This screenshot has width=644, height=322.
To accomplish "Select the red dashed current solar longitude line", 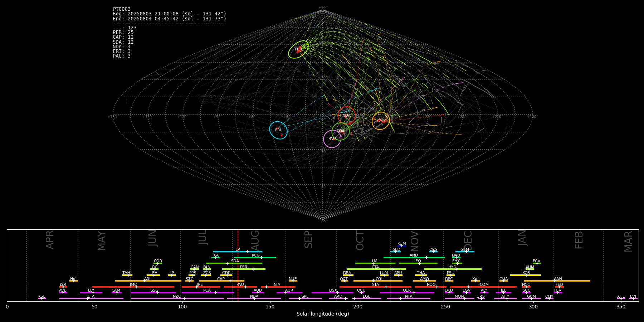I will coord(238,265).
